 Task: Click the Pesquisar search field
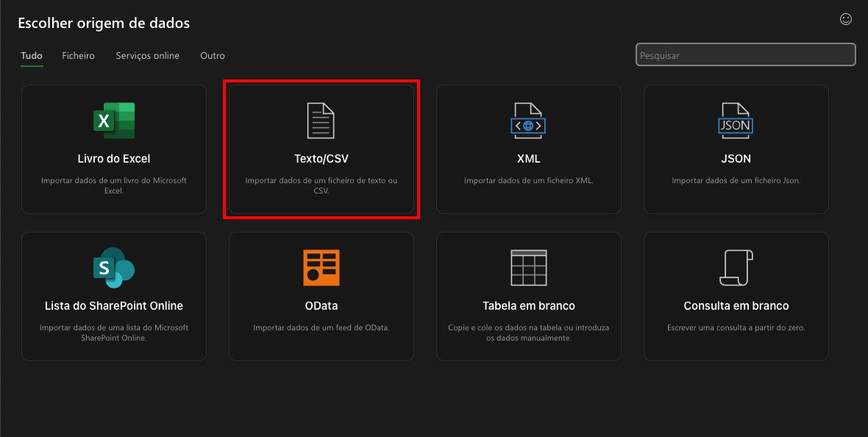745,55
